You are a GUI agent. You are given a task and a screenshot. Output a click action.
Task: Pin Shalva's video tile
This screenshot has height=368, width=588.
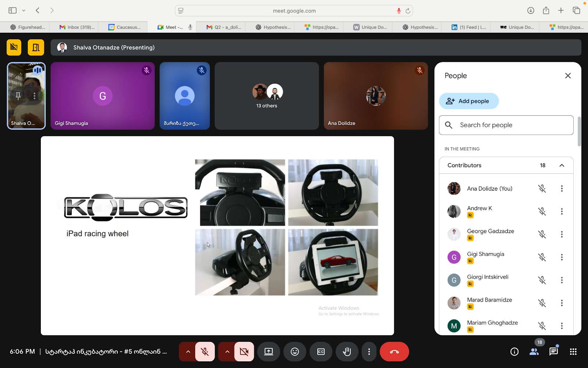[18, 96]
